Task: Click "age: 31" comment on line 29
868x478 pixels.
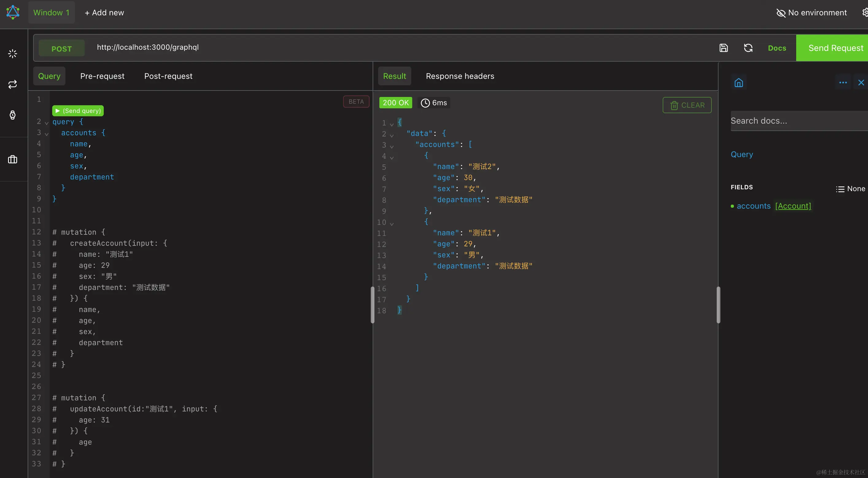Action: (x=94, y=420)
